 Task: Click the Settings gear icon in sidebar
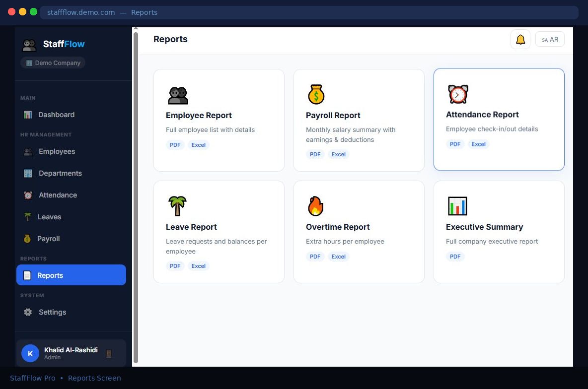click(28, 312)
